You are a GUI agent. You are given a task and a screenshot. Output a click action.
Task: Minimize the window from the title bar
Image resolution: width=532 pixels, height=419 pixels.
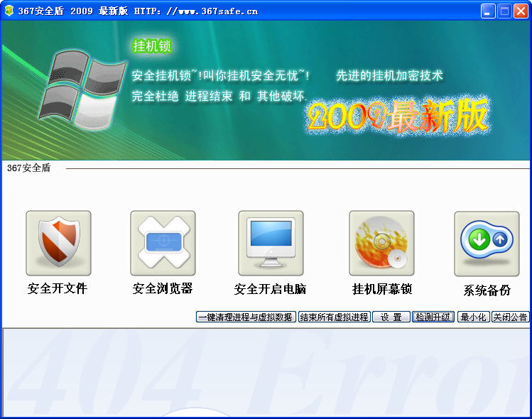[488, 11]
